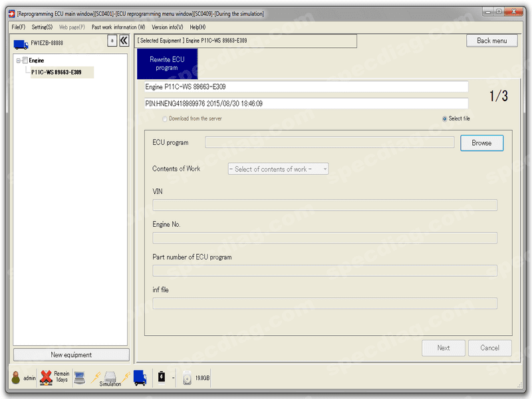Open Past work information menu
The height and width of the screenshot is (399, 532).
click(x=118, y=27)
